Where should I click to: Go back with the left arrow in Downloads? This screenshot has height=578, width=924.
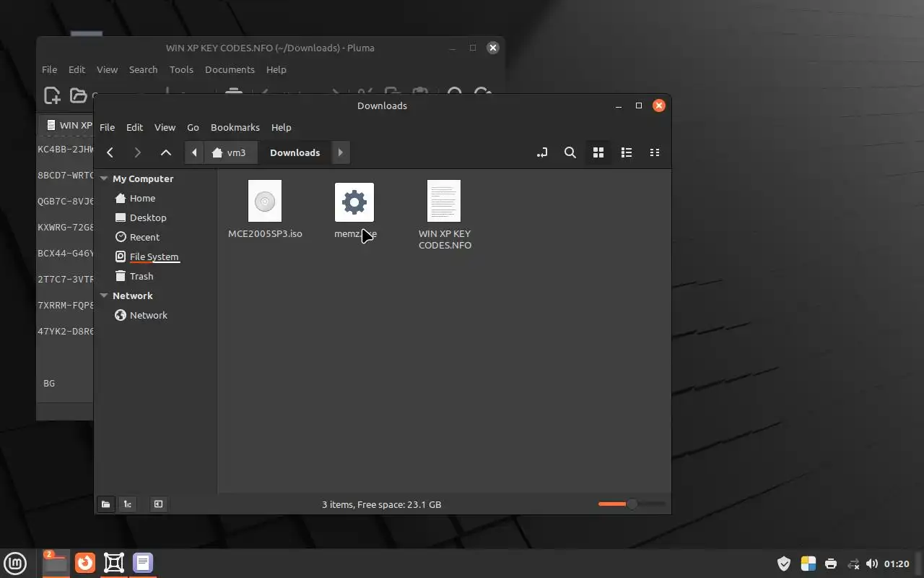tap(110, 152)
